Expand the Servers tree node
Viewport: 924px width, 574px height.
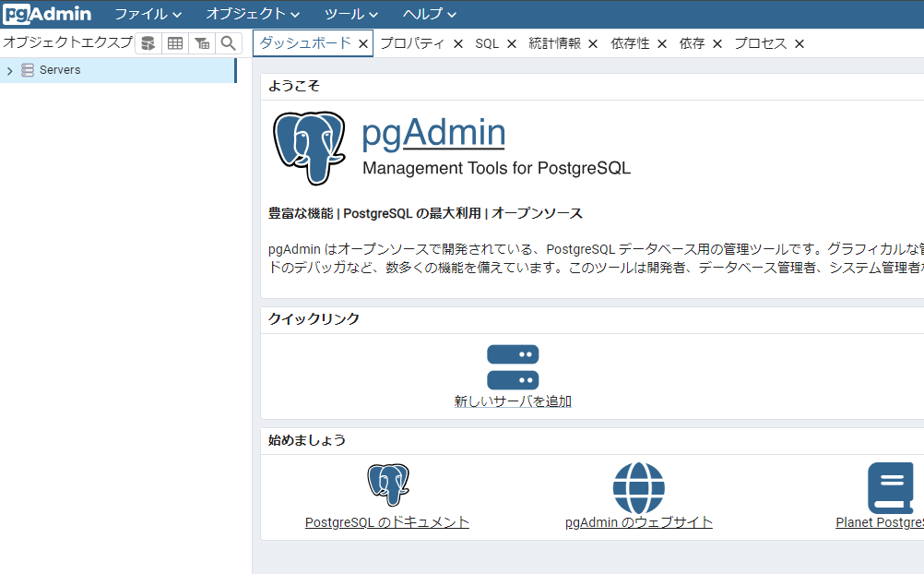point(9,69)
